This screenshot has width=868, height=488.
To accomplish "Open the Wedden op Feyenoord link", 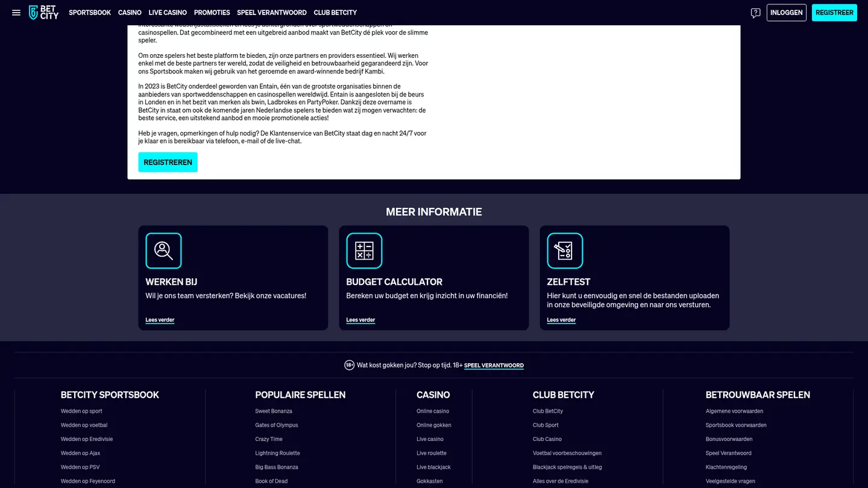I will point(88,481).
